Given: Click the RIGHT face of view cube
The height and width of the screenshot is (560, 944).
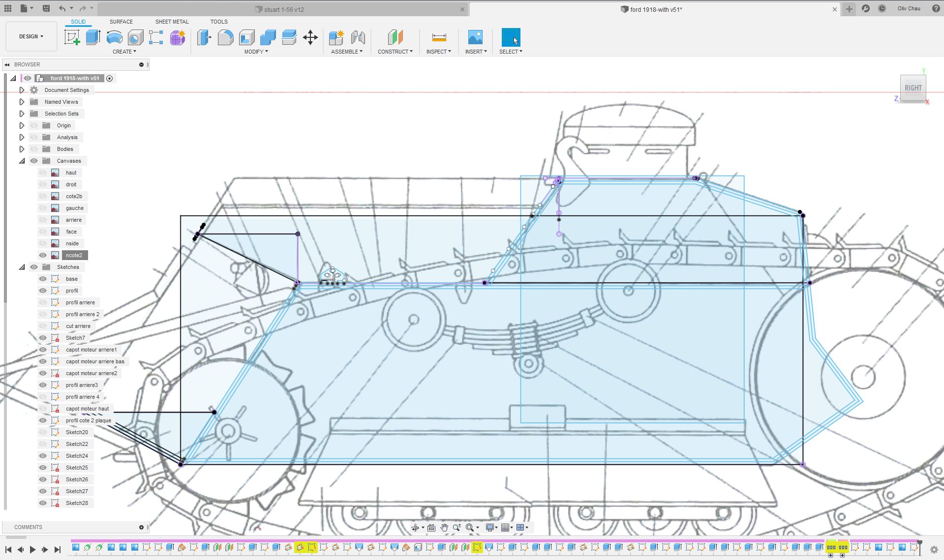Looking at the screenshot, I should click(x=913, y=88).
